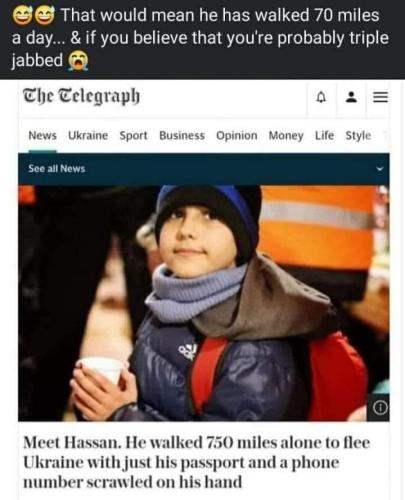Switch to the Life tab
This screenshot has height=500, width=405.
[325, 136]
